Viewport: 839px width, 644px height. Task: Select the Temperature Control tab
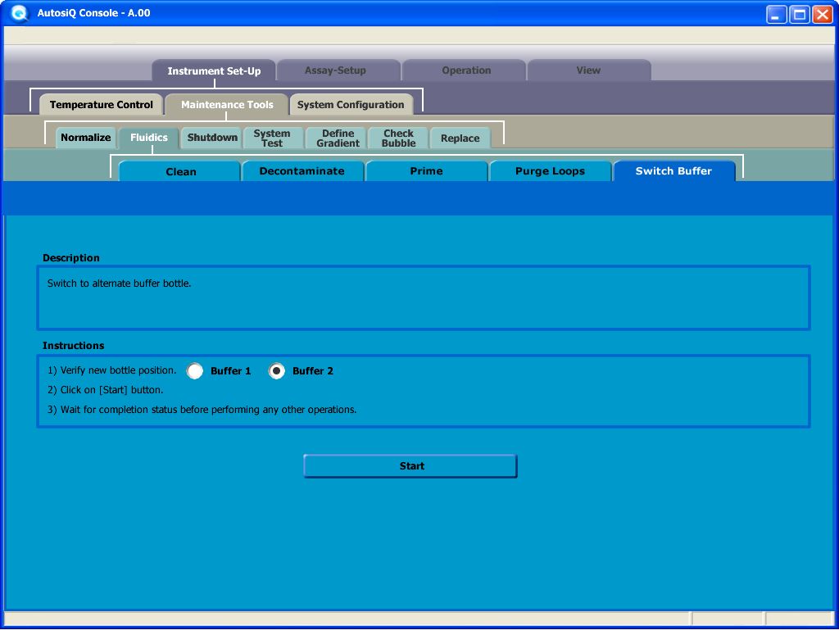(102, 105)
